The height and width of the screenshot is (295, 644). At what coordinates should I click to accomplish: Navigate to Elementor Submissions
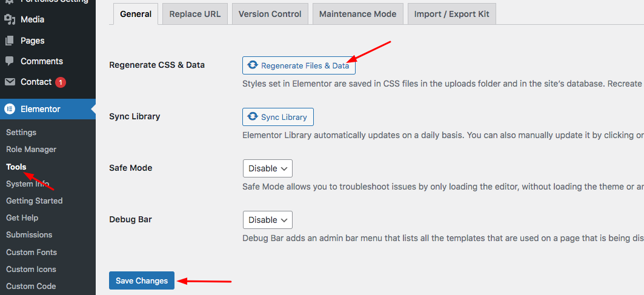tap(29, 234)
